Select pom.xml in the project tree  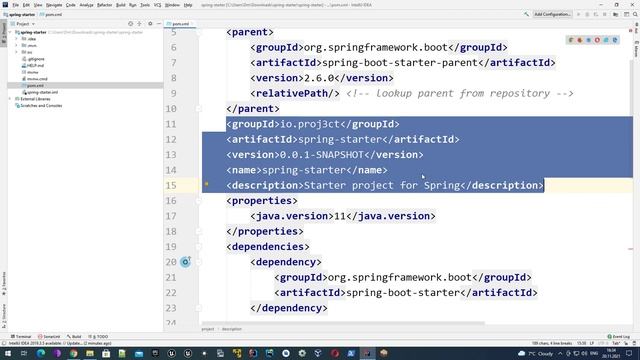click(x=35, y=85)
